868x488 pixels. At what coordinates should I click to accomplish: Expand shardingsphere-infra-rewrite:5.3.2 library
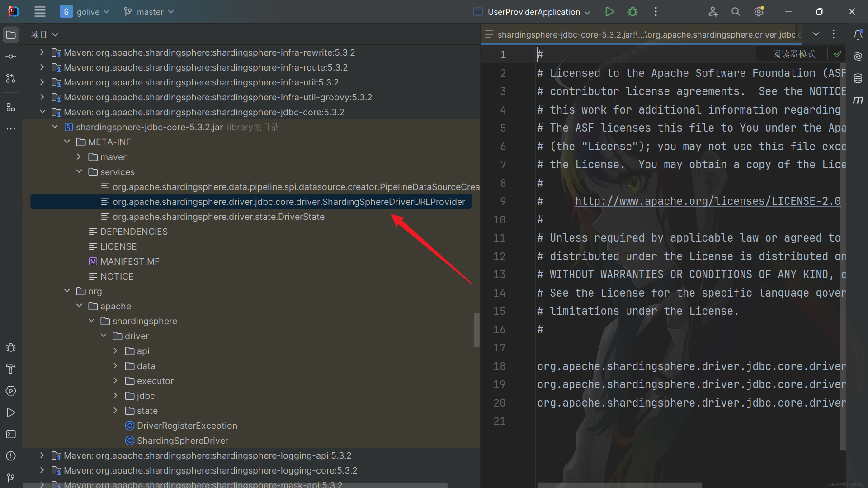click(x=42, y=52)
